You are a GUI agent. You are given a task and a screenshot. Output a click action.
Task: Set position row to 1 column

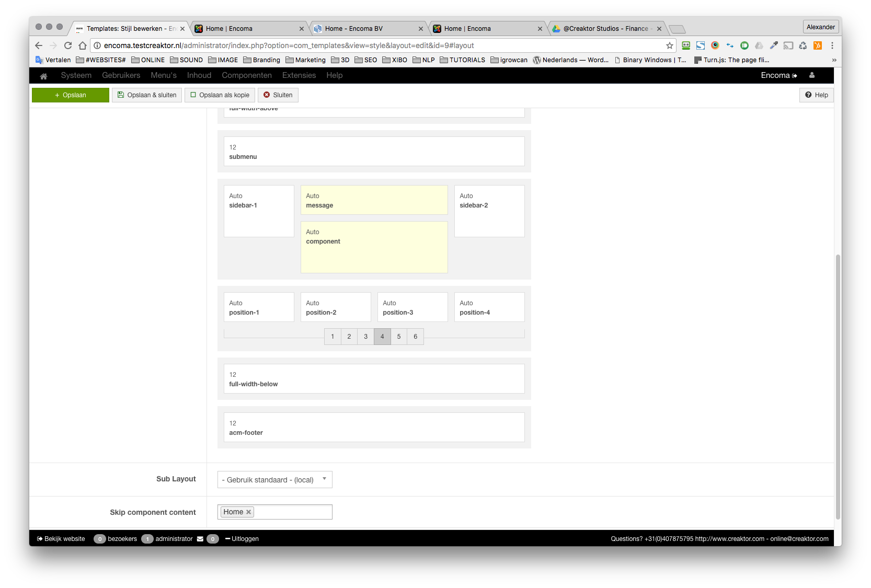pos(333,337)
